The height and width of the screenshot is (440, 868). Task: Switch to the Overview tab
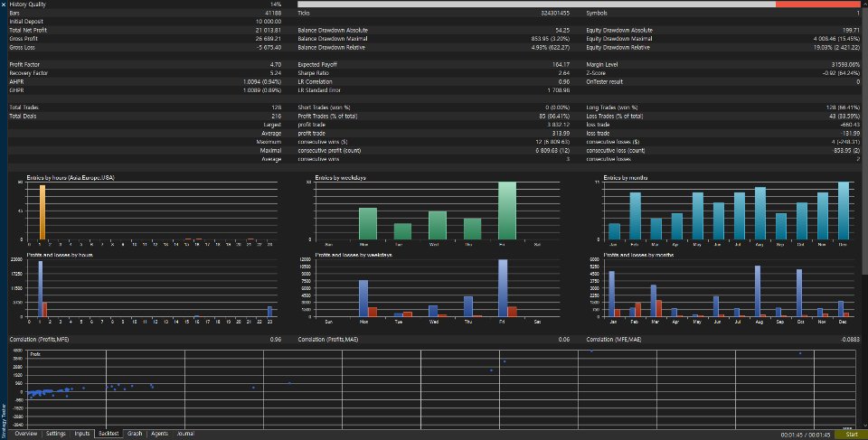[x=26, y=434]
